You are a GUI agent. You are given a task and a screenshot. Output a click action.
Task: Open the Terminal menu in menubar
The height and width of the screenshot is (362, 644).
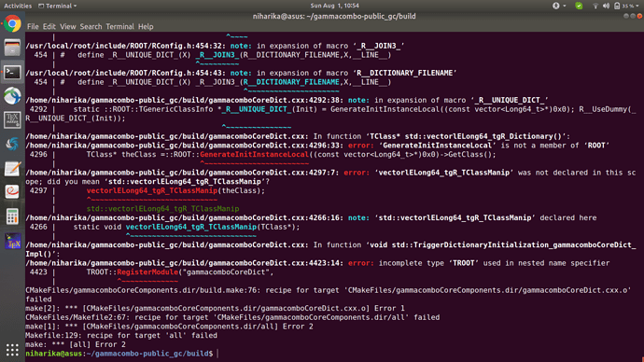tap(119, 27)
